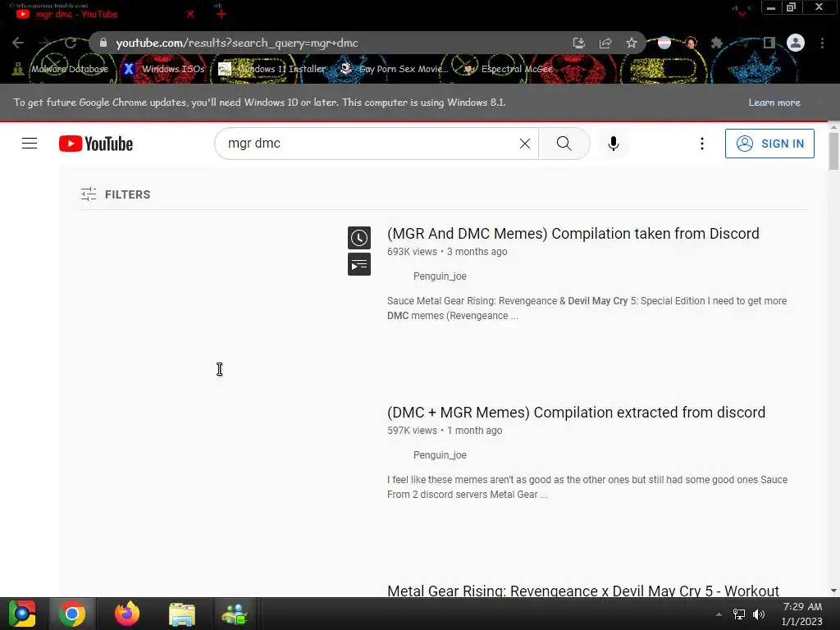The height and width of the screenshot is (630, 840).
Task: Click the first taskbar Chromium-style icon
Action: click(22, 614)
